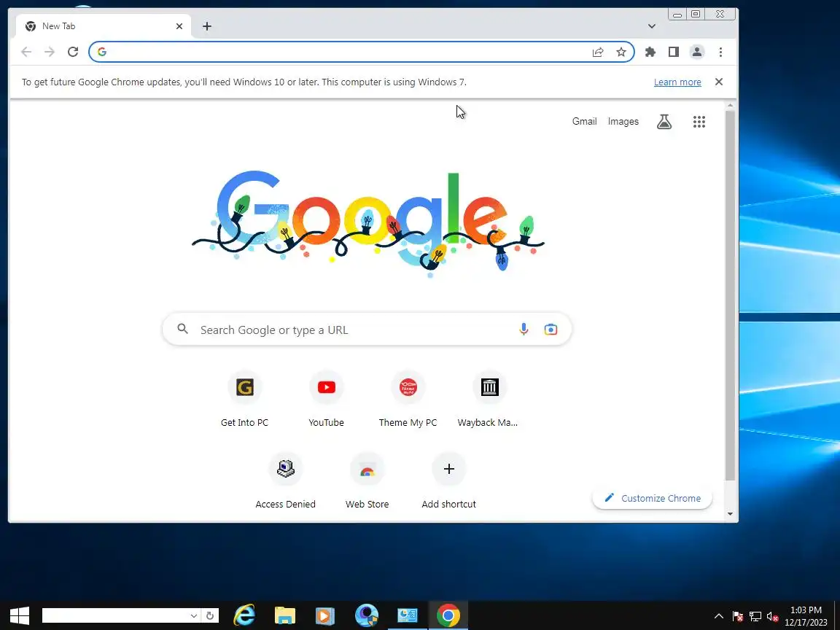Image resolution: width=840 pixels, height=630 pixels.
Task: Open the media player taskbar icon
Action: click(324, 615)
